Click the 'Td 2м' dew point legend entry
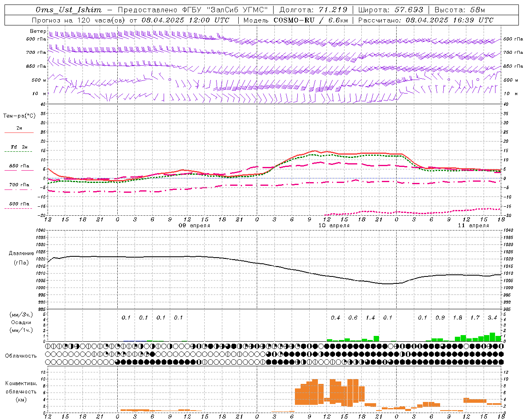This screenshot has width=525, height=420. (19, 147)
